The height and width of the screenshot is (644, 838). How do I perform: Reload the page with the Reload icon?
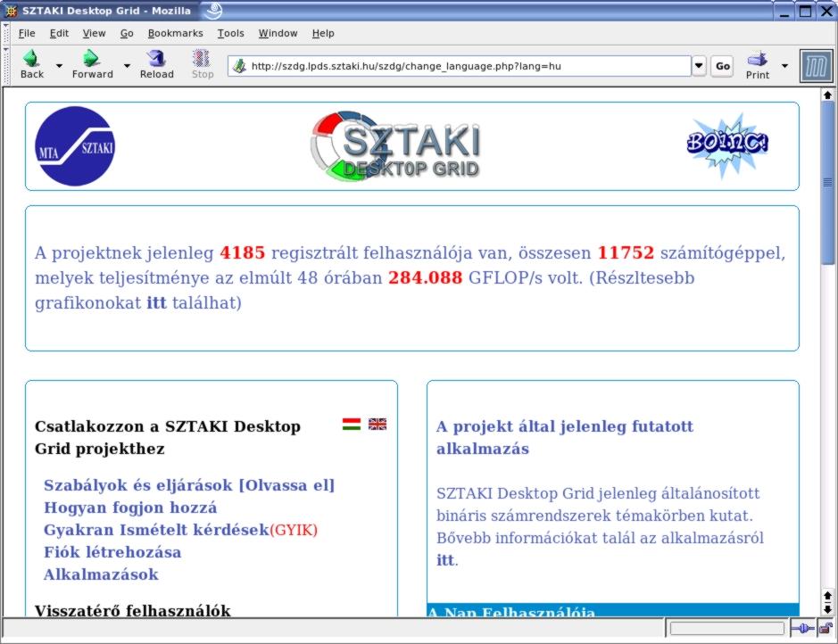tap(156, 58)
